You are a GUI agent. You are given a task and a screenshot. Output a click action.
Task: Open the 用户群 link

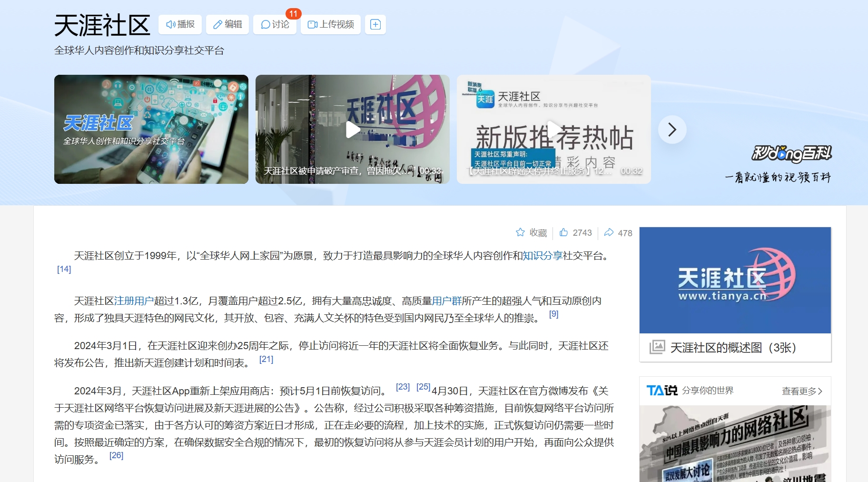point(446,301)
